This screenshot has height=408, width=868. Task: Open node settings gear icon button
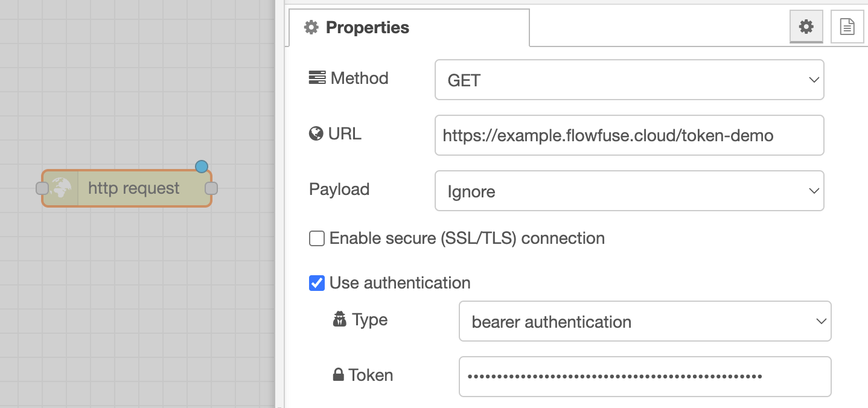tap(806, 27)
